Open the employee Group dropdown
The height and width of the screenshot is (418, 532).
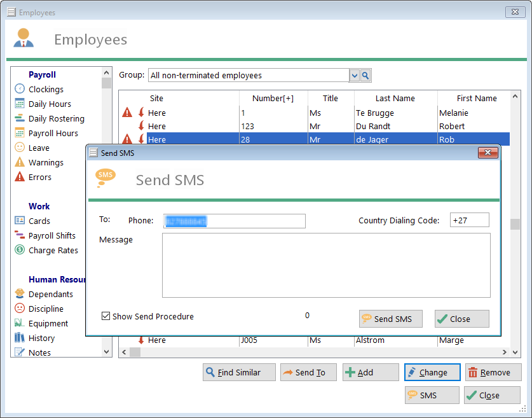[x=354, y=75]
